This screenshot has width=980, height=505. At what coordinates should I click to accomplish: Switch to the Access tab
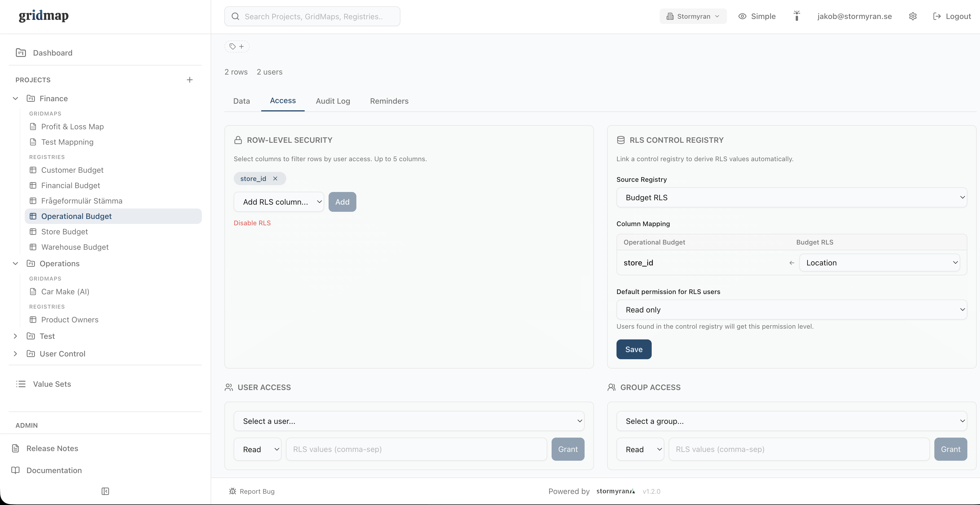click(x=283, y=101)
